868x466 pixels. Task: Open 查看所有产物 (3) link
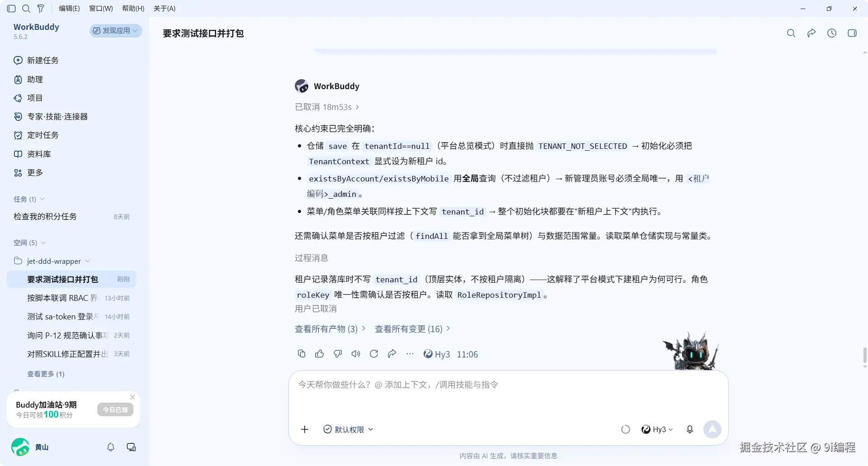click(330, 329)
